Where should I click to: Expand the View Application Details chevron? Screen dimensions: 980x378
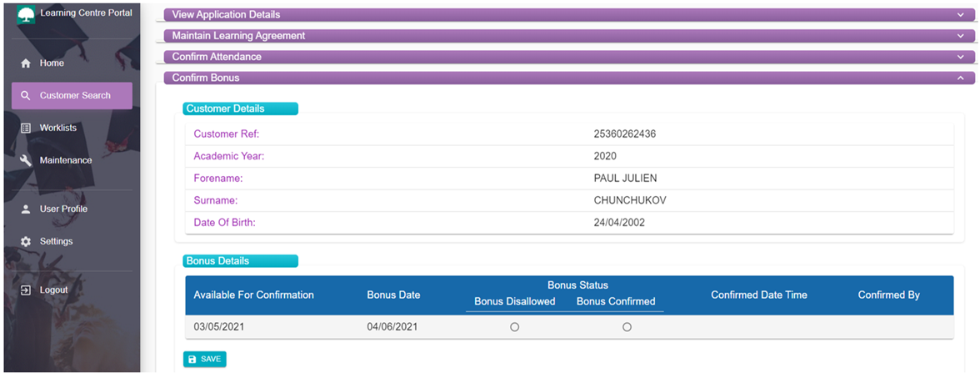point(961,14)
